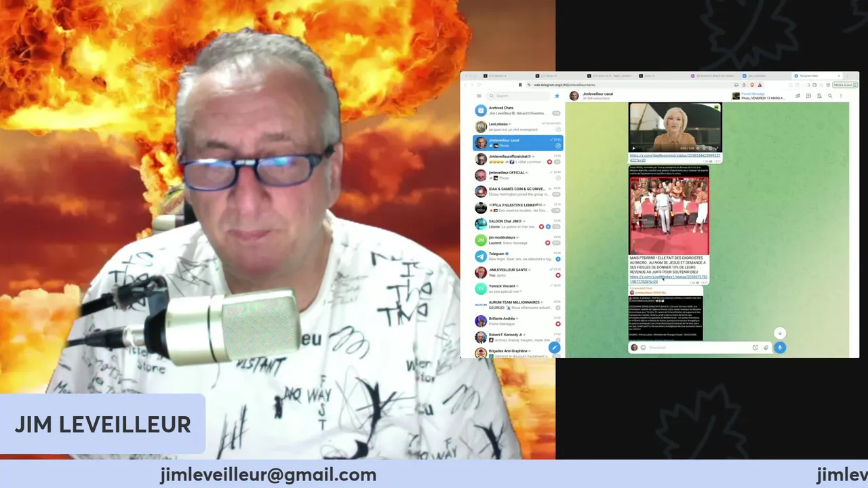Click the send-as avatar in message box
Viewport: 868px width, 488px height.
[634, 348]
